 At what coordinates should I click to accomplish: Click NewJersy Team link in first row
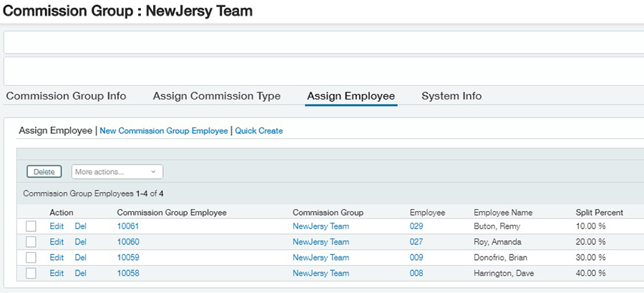(321, 226)
